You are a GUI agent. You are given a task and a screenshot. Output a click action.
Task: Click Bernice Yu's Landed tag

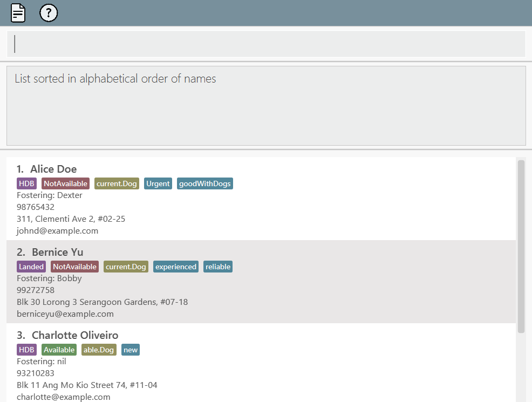[31, 267]
